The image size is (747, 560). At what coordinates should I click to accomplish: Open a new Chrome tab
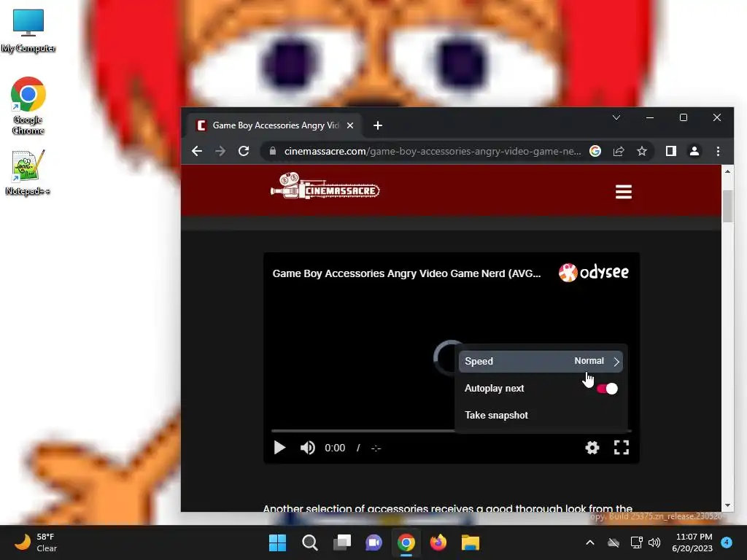(378, 125)
